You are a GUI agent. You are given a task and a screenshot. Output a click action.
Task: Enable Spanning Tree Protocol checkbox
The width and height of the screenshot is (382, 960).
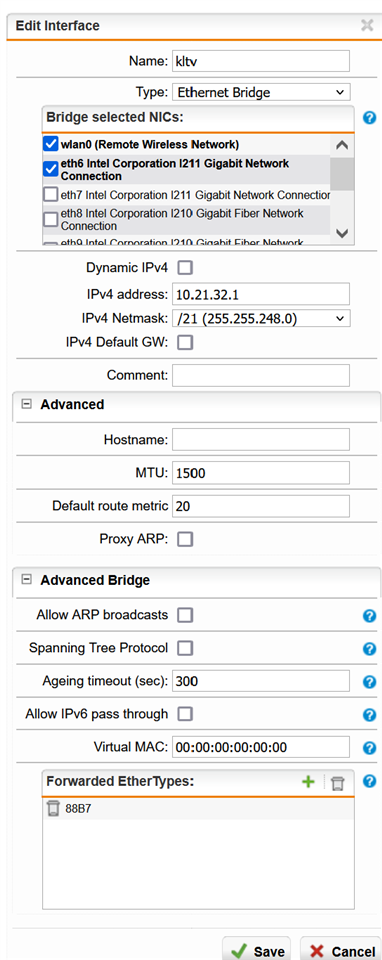[185, 648]
